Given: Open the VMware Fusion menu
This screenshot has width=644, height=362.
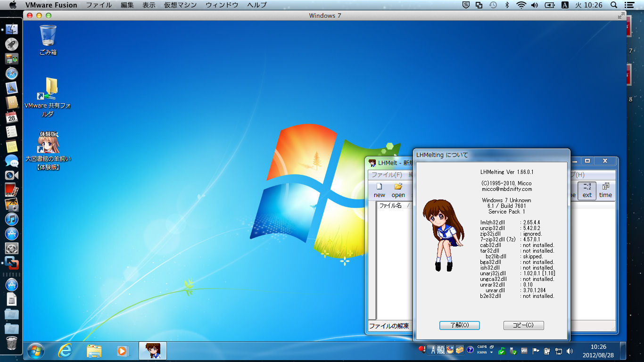Looking at the screenshot, I should coord(51,5).
